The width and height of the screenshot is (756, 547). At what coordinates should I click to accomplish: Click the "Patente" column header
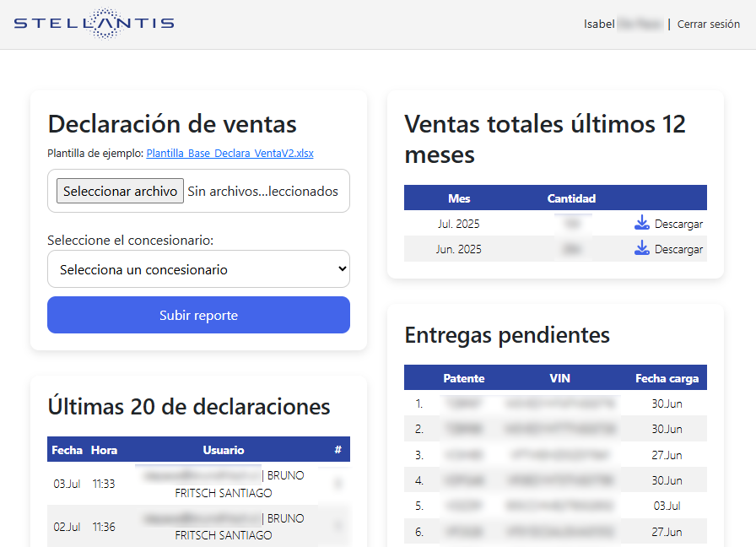(464, 377)
